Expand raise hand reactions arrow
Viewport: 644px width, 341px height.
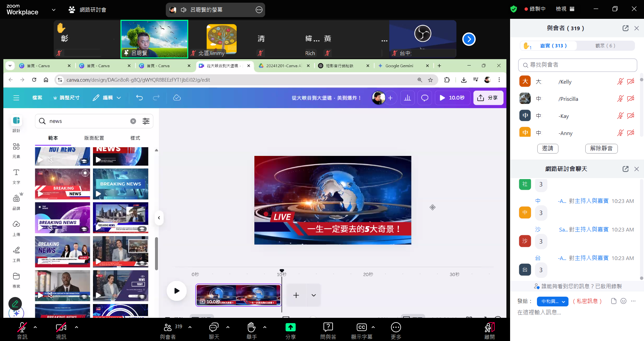click(265, 327)
